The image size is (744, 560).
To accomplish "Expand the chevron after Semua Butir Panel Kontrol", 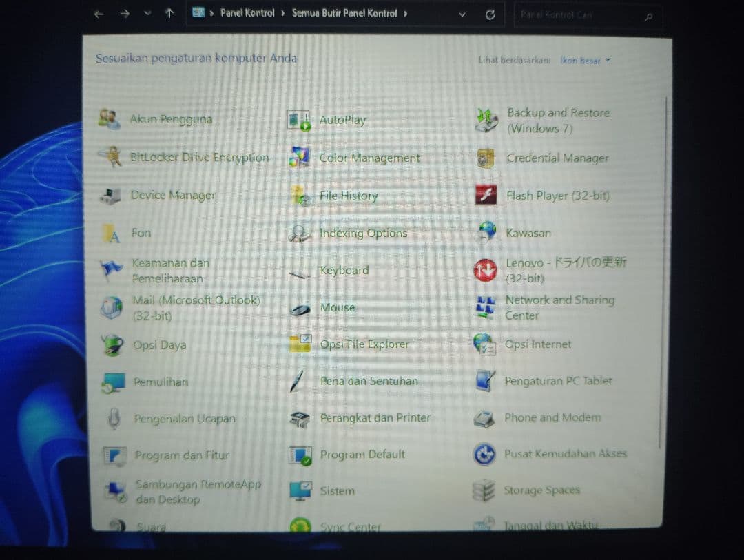I will [x=404, y=13].
